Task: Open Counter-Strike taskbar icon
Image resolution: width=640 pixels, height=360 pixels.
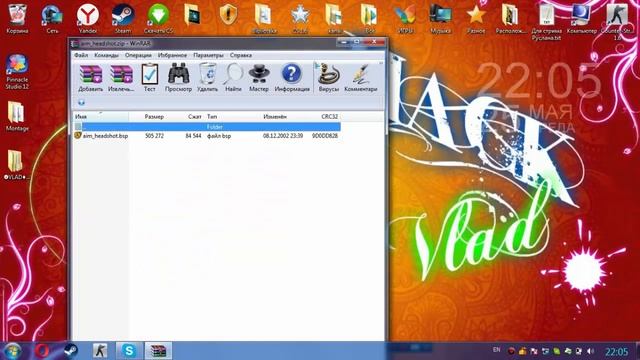Action: pyautogui.click(x=100, y=351)
